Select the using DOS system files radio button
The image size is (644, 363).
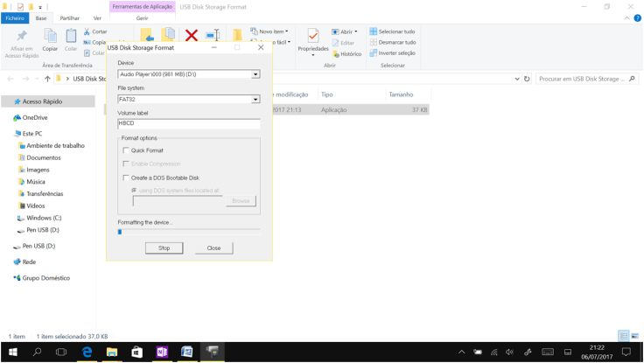(x=134, y=190)
